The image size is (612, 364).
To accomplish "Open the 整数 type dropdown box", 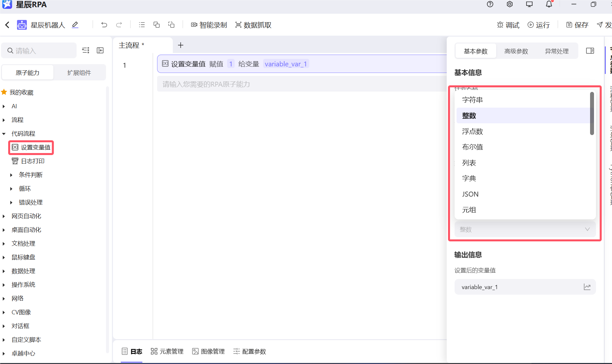I will pyautogui.click(x=525, y=229).
